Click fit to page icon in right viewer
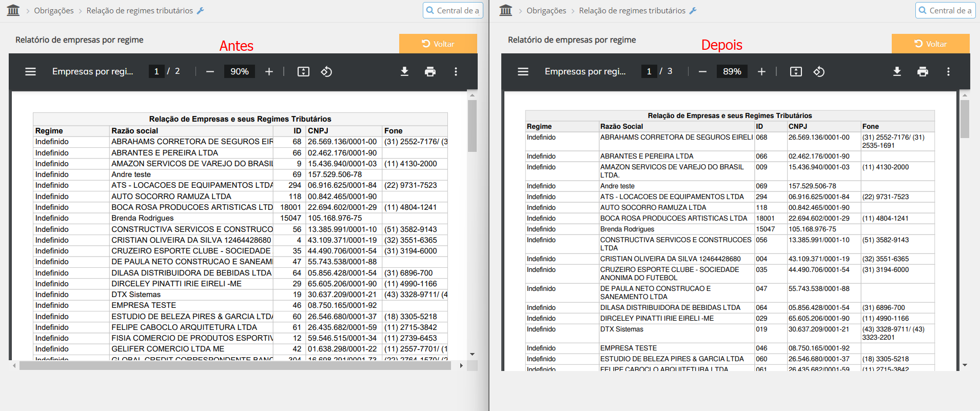980x411 pixels. (x=796, y=72)
